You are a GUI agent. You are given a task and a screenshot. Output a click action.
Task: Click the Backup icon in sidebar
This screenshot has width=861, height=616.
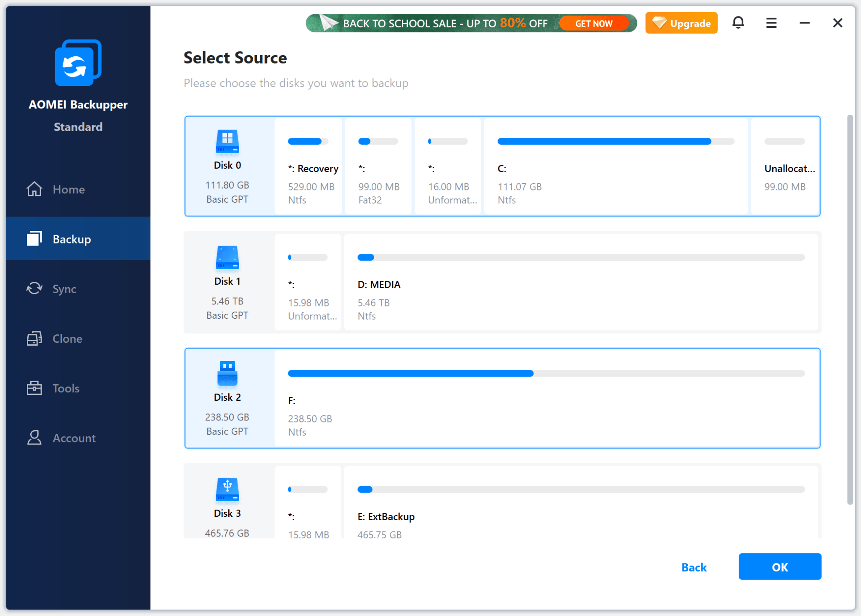34,238
